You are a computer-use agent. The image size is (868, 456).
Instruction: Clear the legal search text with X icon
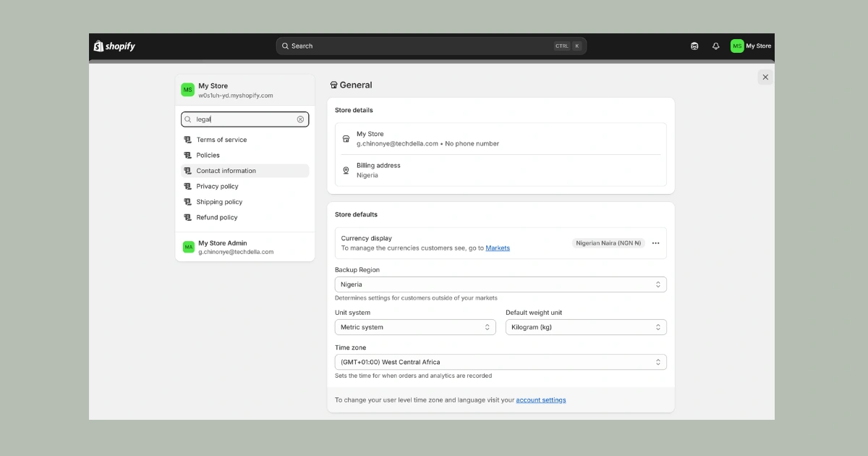[x=300, y=119]
